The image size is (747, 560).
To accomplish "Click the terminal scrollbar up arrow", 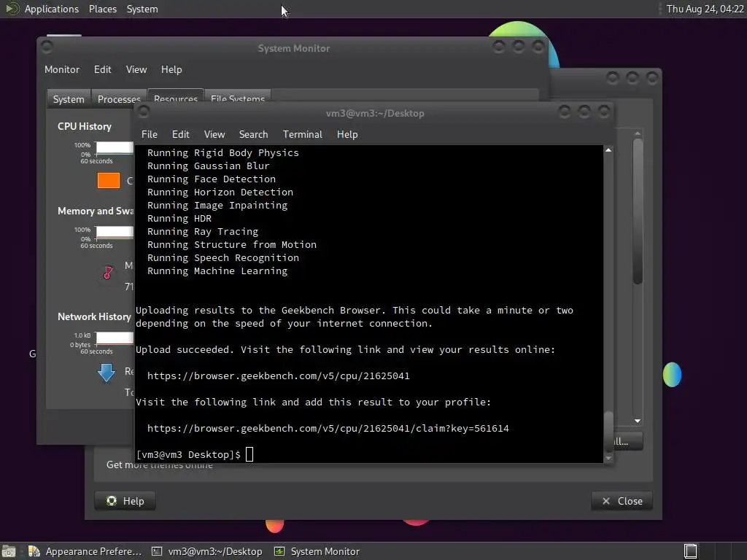I will (x=608, y=150).
